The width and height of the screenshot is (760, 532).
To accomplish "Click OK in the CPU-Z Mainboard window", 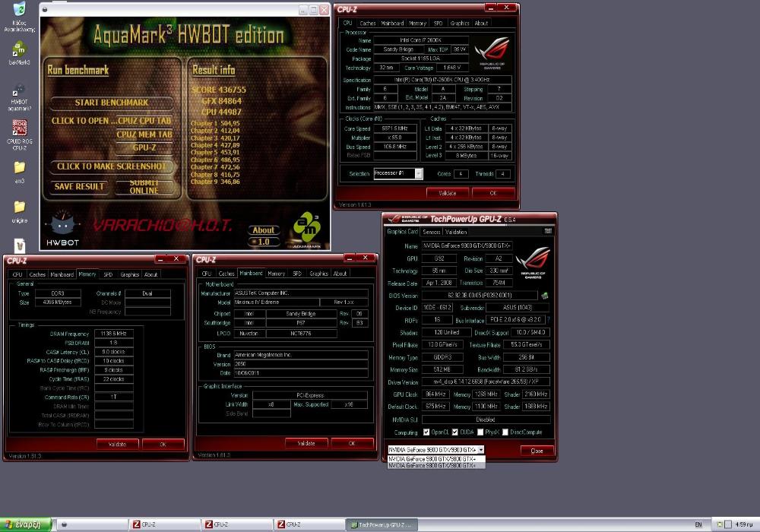I will point(352,443).
